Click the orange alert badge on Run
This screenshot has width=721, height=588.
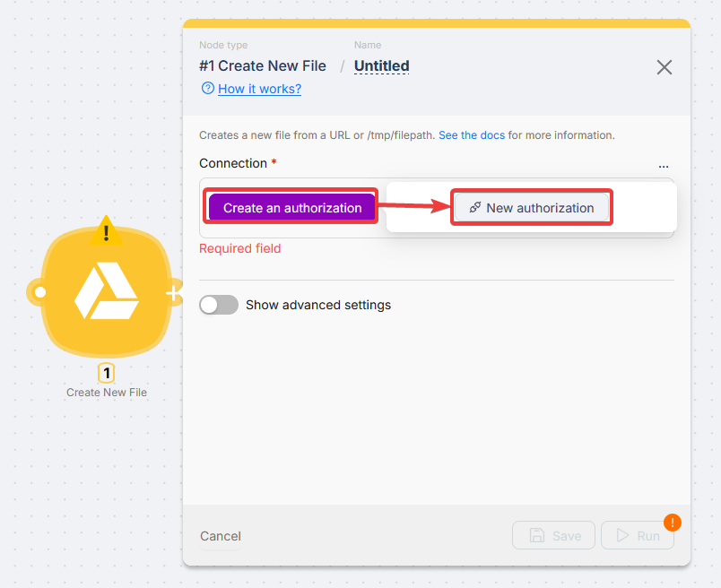point(672,522)
